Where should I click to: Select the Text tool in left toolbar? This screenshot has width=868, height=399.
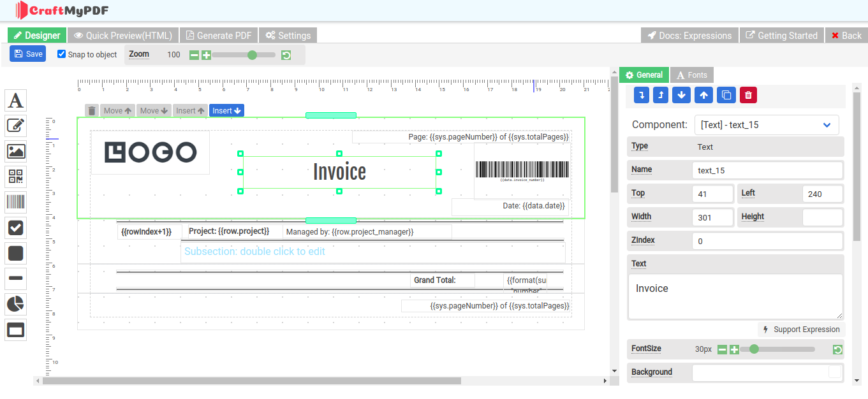(x=15, y=100)
